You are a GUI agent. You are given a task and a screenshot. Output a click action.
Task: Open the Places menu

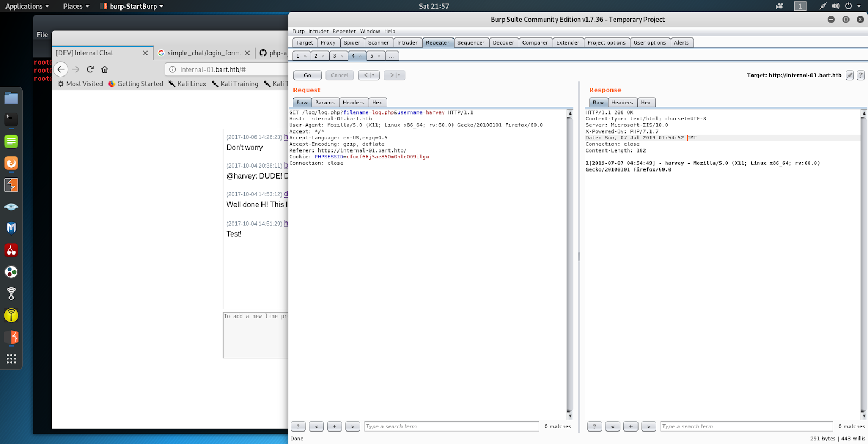pyautogui.click(x=76, y=6)
